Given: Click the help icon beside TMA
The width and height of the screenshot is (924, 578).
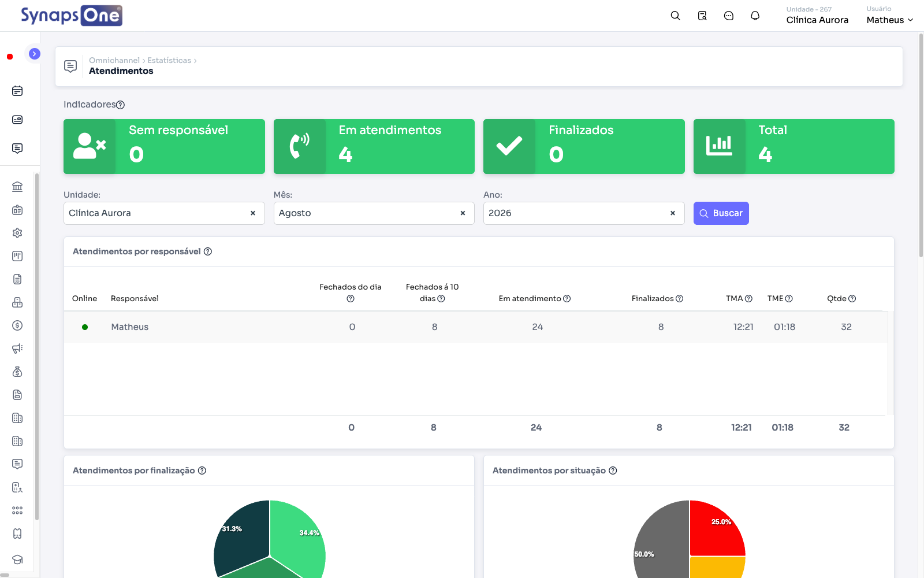Looking at the screenshot, I should (749, 299).
